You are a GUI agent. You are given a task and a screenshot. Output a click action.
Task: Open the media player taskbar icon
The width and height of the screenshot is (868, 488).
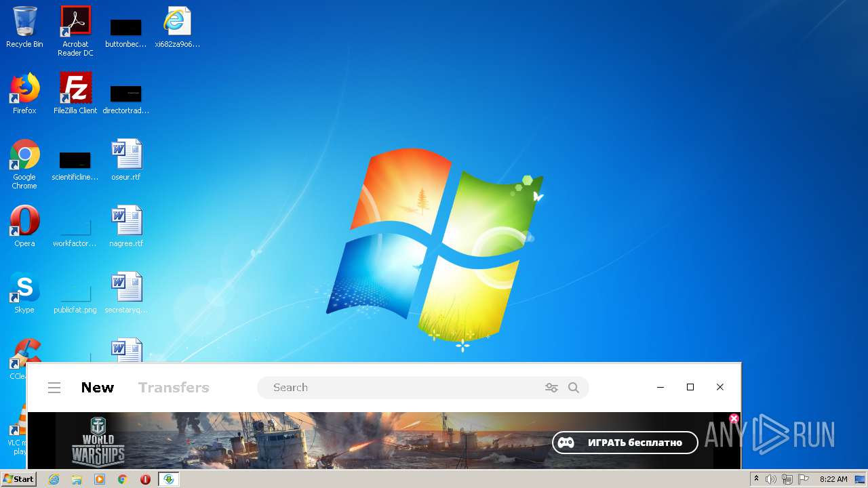point(100,479)
